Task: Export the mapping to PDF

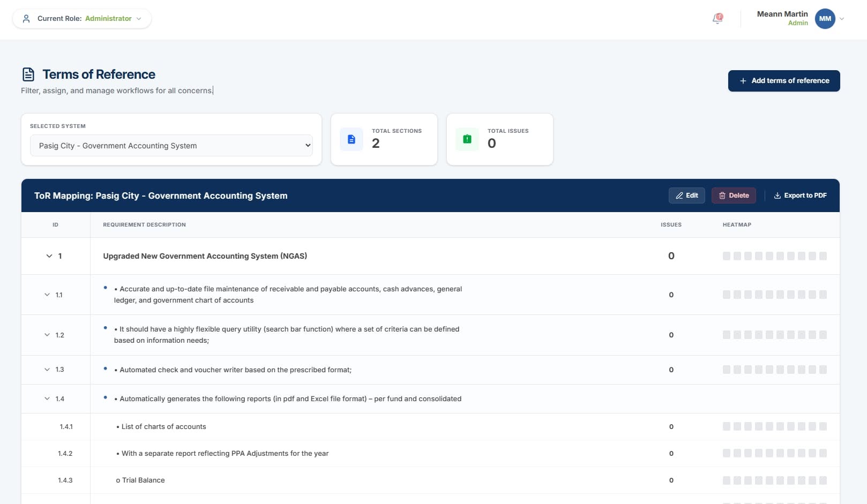Action: 800,195
